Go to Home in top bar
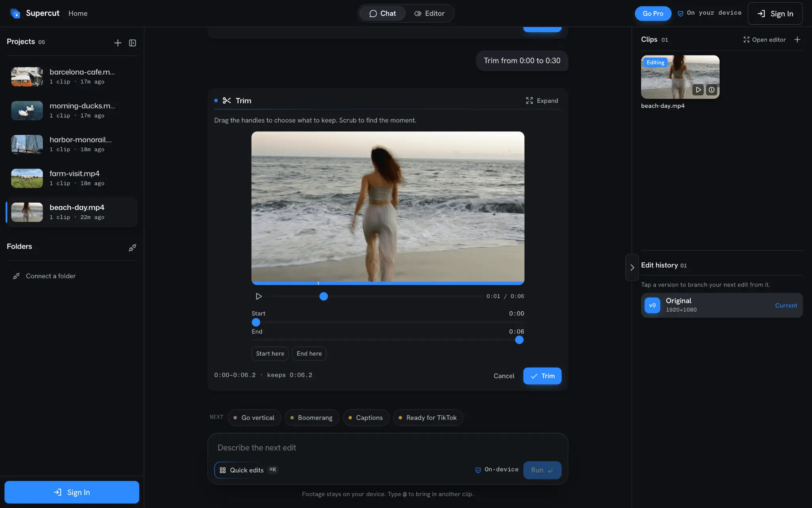 click(x=78, y=13)
